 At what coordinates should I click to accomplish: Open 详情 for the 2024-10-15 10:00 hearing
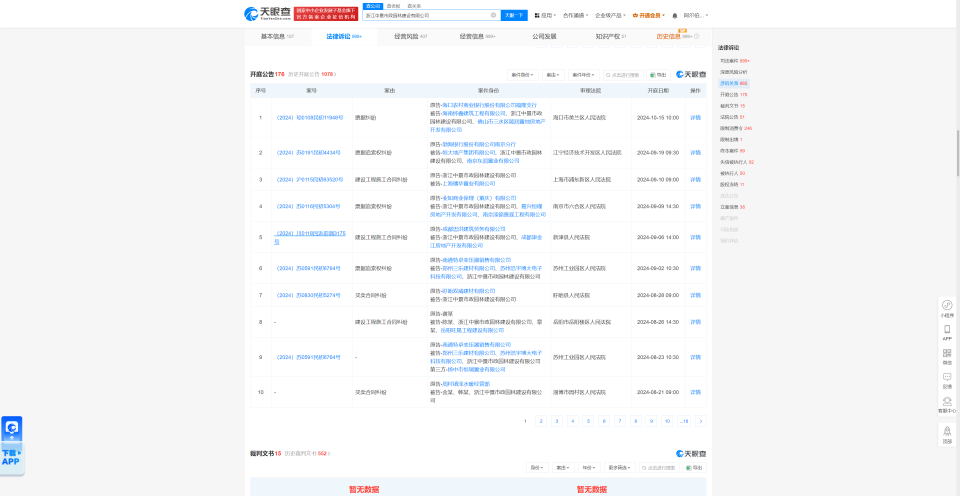(696, 118)
